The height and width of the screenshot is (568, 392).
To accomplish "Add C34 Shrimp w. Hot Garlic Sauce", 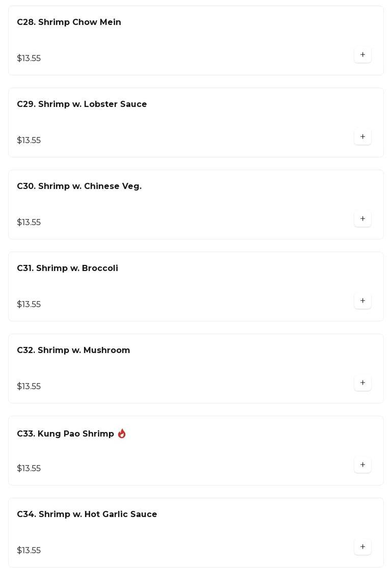I will pos(362,547).
